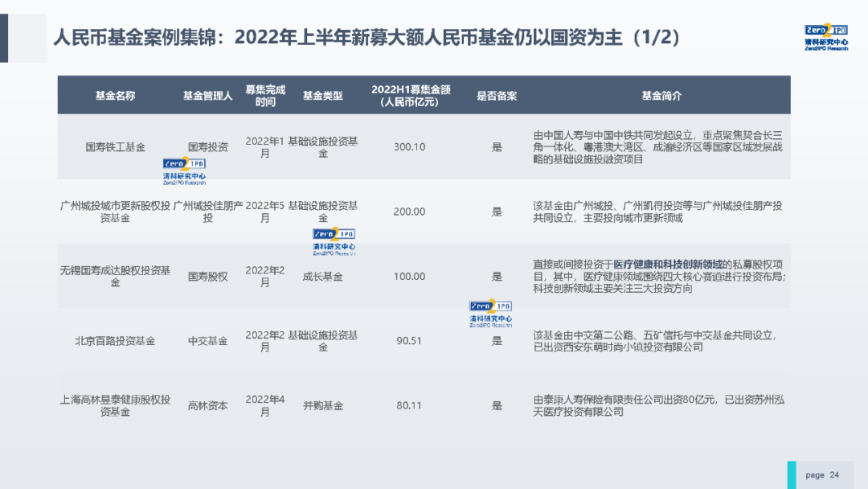Click the 高瓴资本 manager cell
This screenshot has height=489, width=868.
click(x=207, y=405)
